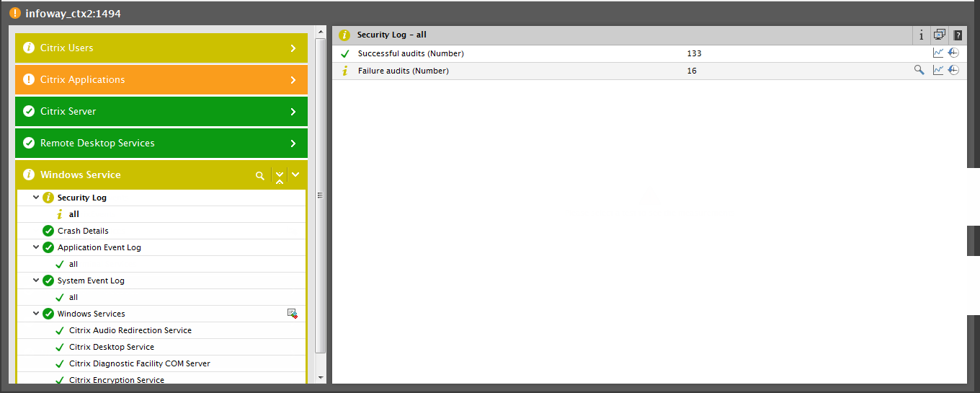This screenshot has height=393, width=980.
Task: Select the Remote Desktop Services layer
Action: click(x=161, y=143)
